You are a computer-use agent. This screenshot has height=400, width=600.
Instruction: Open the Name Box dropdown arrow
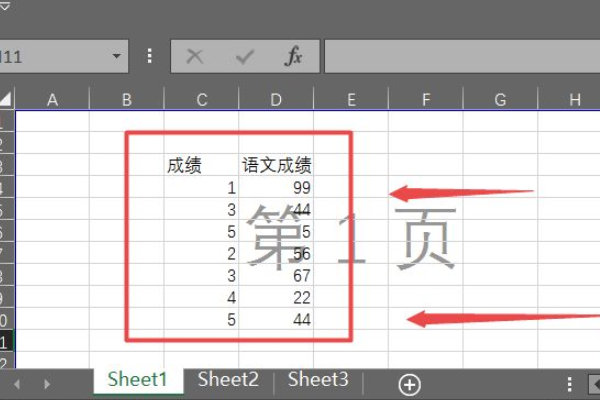pos(119,57)
